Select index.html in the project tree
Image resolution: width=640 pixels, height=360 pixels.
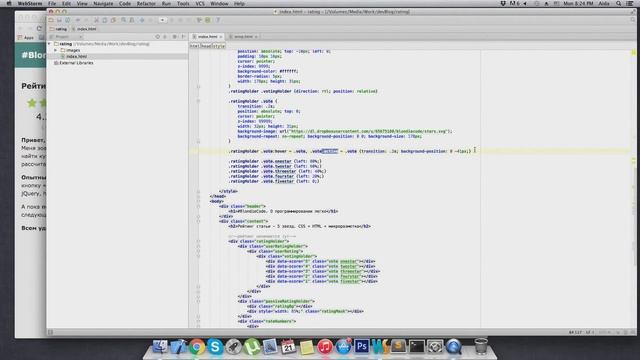76,56
